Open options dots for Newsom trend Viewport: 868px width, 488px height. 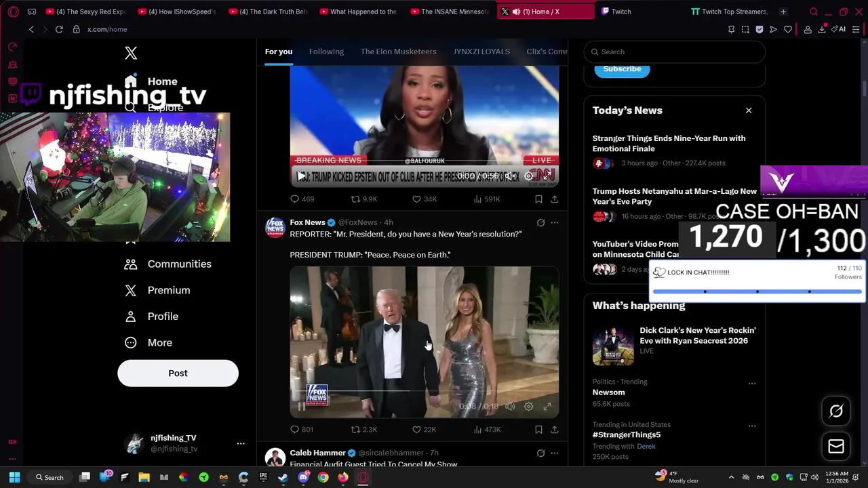point(751,384)
